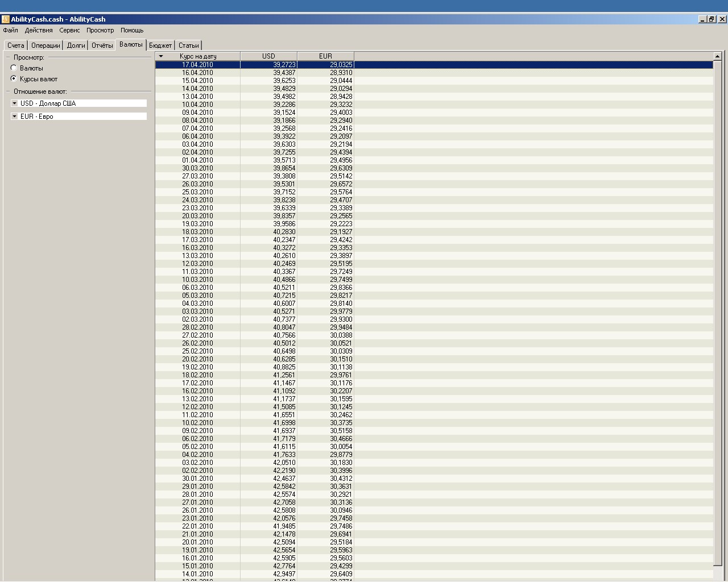Restore down the AbilityCash window
728x582 pixels.
(712, 19)
